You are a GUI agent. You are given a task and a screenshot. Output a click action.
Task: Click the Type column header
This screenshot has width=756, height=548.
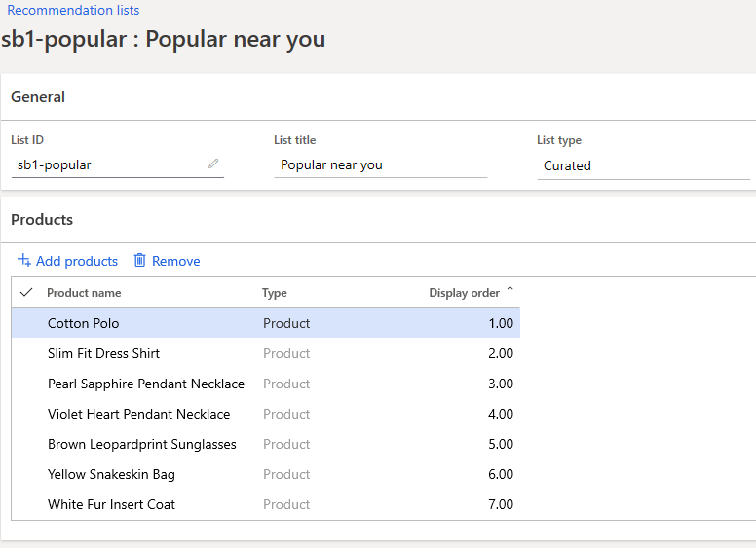coord(275,293)
